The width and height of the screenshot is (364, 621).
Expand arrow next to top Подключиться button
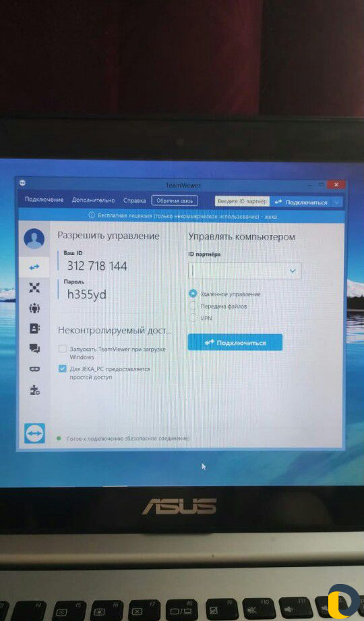(x=337, y=202)
